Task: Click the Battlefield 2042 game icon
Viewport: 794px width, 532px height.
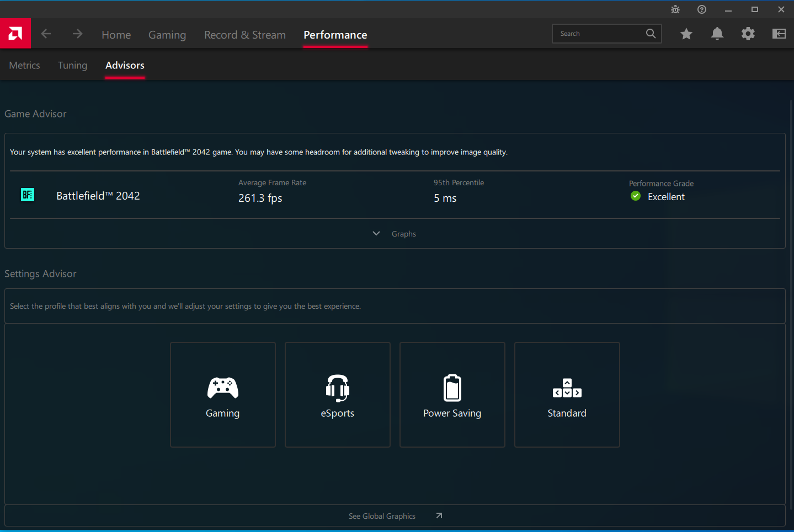Action: pyautogui.click(x=28, y=195)
